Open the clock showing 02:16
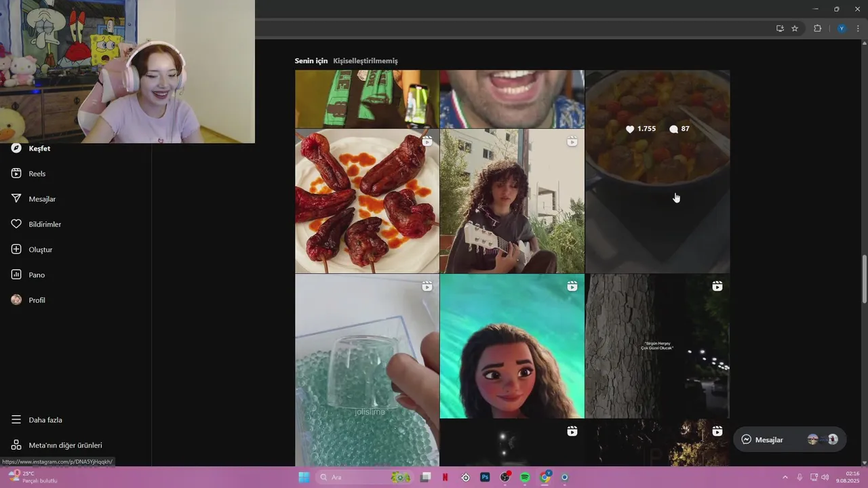 click(848, 477)
